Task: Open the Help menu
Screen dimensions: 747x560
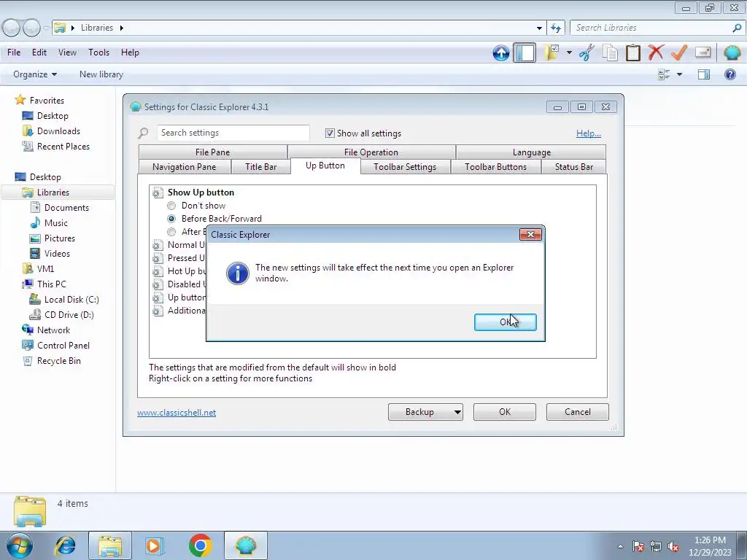Action: [x=130, y=52]
